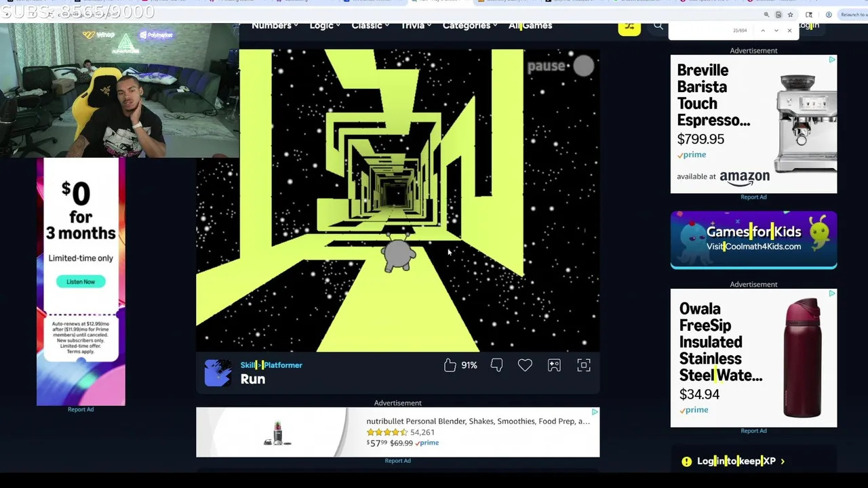The width and height of the screenshot is (868, 488).
Task: Click the Run game title text
Action: point(253,380)
